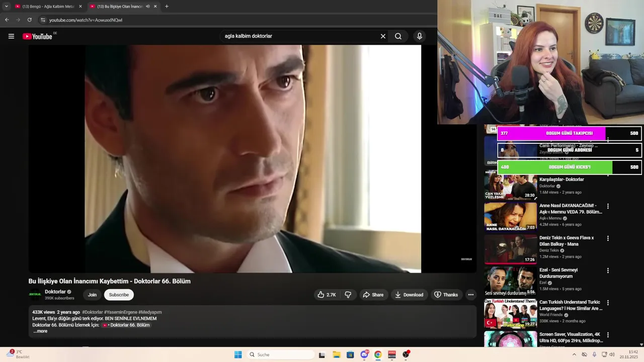Open a new browser tab
Screen dimensions: 644x362
click(167, 7)
